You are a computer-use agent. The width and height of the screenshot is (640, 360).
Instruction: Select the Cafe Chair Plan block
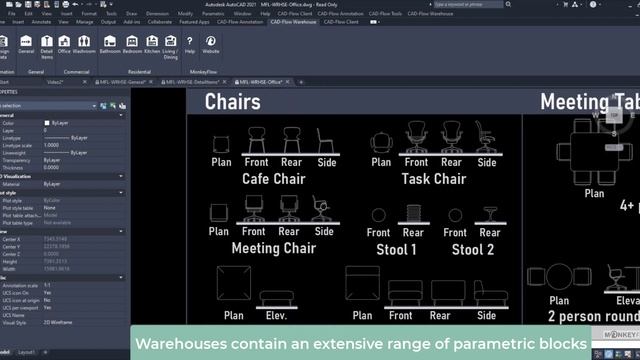(221, 145)
